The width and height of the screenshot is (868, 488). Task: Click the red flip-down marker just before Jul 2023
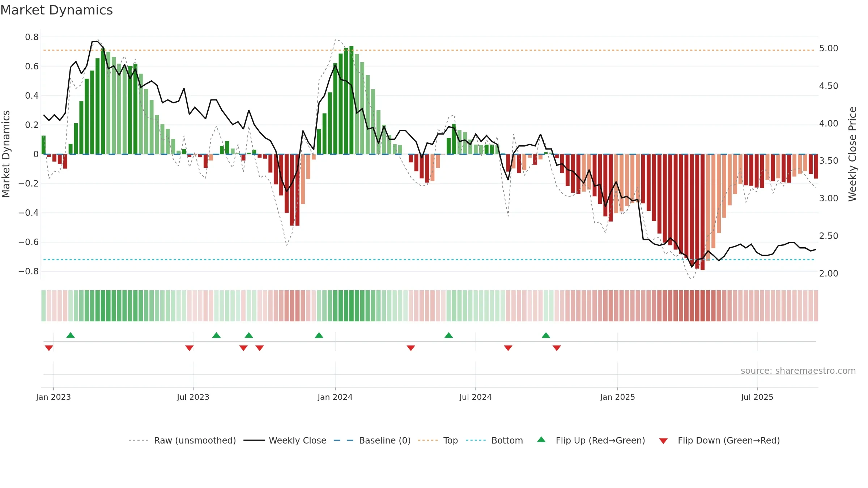(x=189, y=348)
